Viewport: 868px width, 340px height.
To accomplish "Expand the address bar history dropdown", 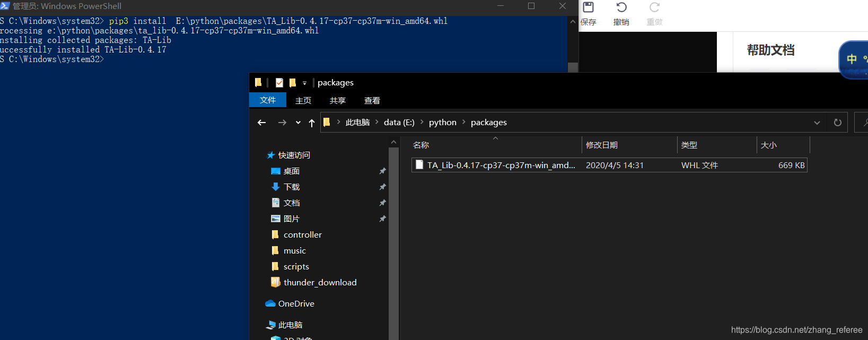I will coord(817,123).
